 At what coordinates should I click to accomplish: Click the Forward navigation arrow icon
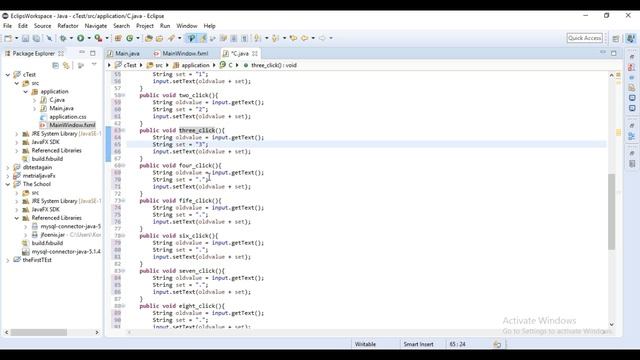pyautogui.click(x=322, y=38)
